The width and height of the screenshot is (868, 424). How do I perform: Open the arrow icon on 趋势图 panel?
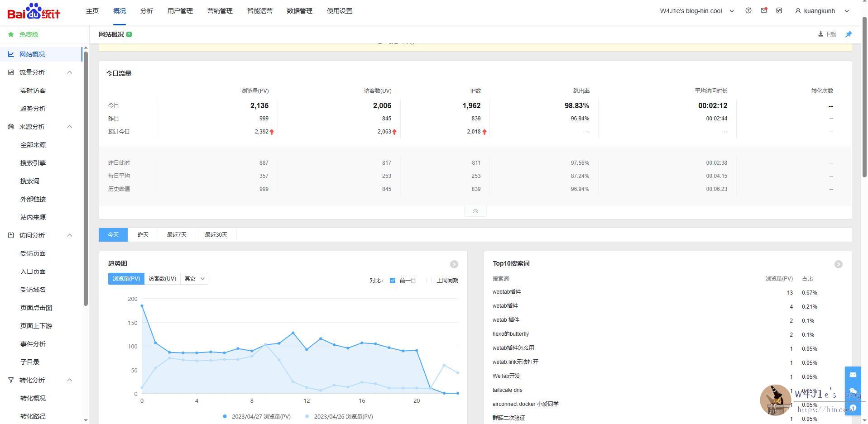pos(454,264)
